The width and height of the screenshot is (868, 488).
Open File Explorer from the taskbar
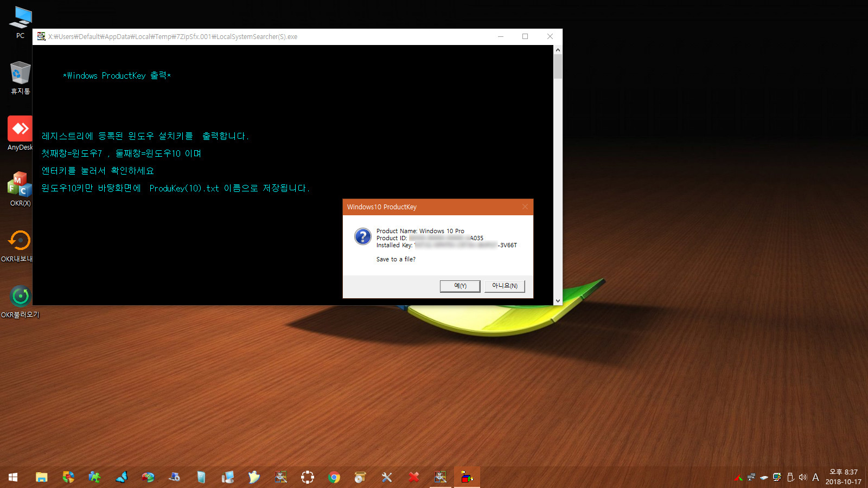(41, 477)
